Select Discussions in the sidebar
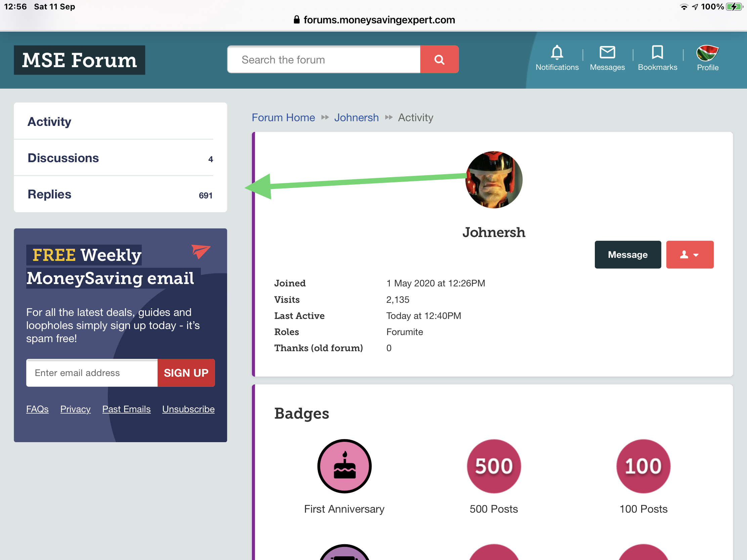Viewport: 747px width, 560px height. point(120,158)
